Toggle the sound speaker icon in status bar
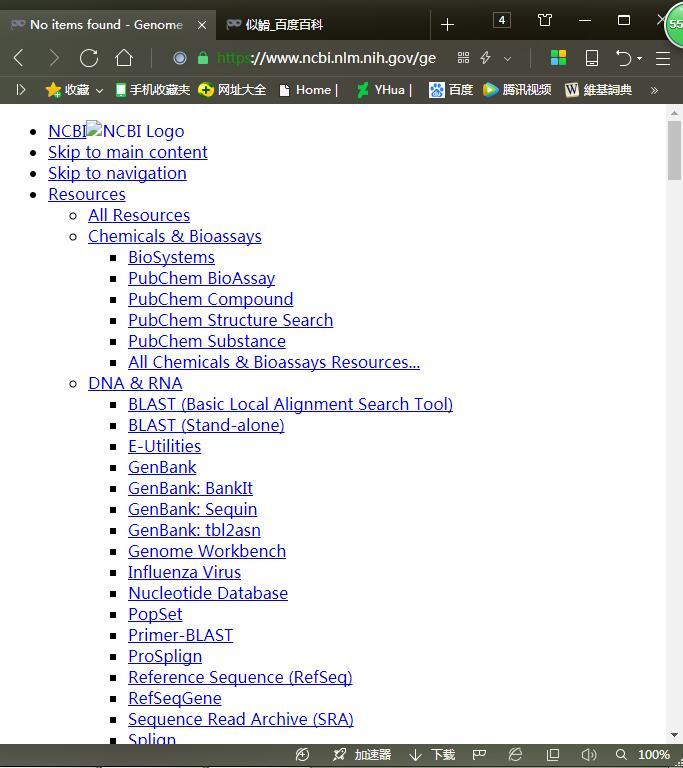 tap(588, 755)
